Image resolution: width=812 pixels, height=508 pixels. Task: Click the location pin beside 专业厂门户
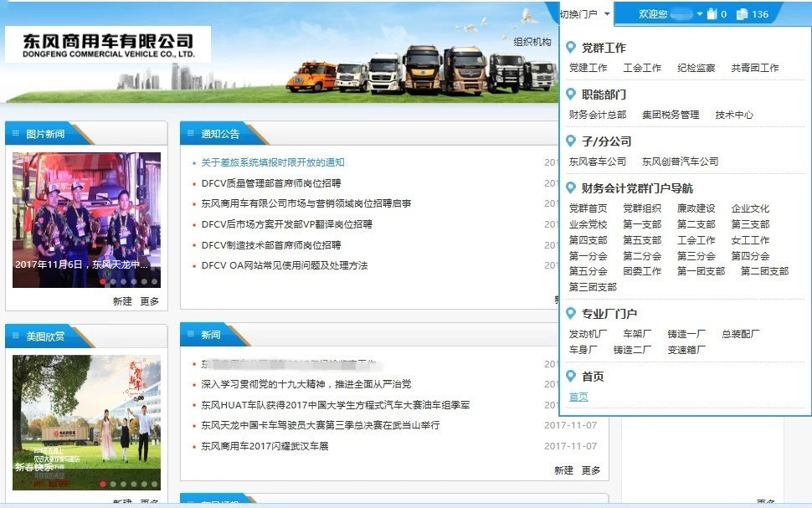(x=571, y=314)
